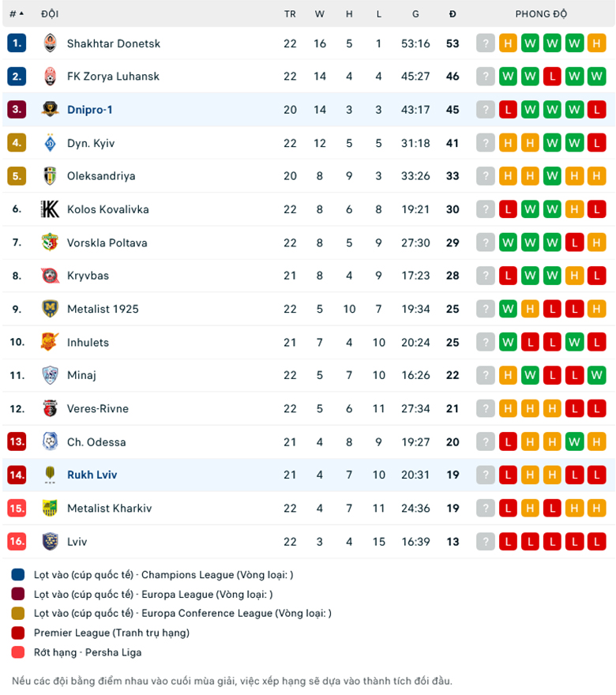Screen dimensions: 616x695
Task: Open the Metalist 1925 club crest
Action: 50,309
